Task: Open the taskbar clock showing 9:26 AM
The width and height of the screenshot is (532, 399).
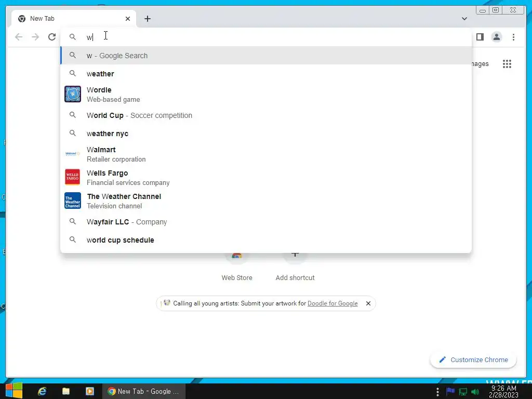Action: click(x=503, y=391)
